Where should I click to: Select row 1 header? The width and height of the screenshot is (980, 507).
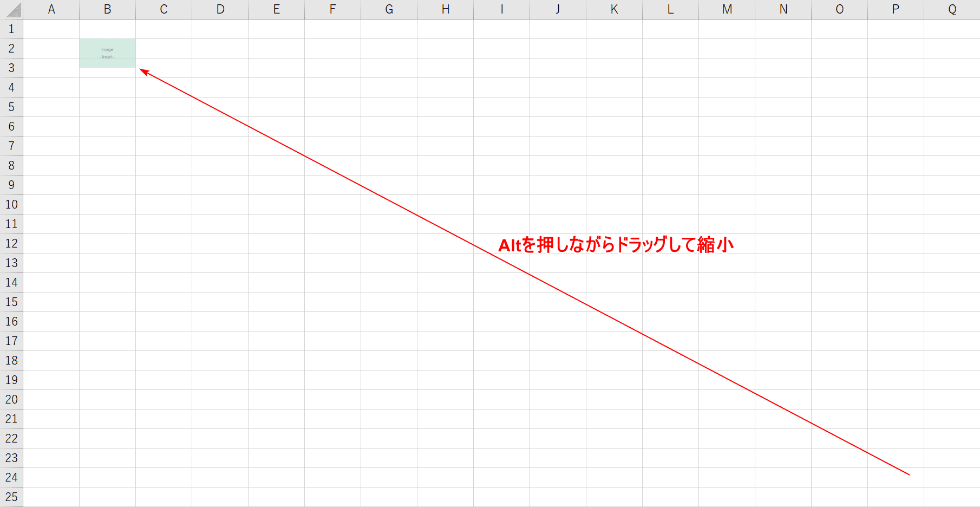click(x=11, y=29)
